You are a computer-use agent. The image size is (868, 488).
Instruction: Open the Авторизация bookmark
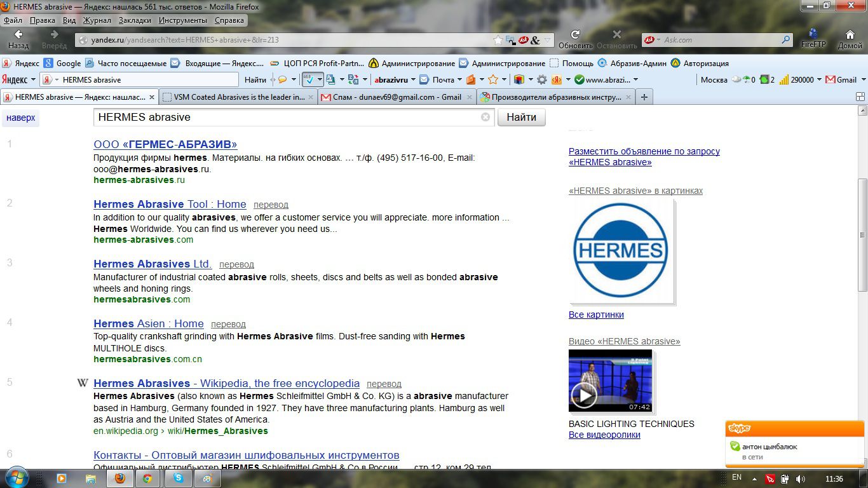pyautogui.click(x=700, y=63)
